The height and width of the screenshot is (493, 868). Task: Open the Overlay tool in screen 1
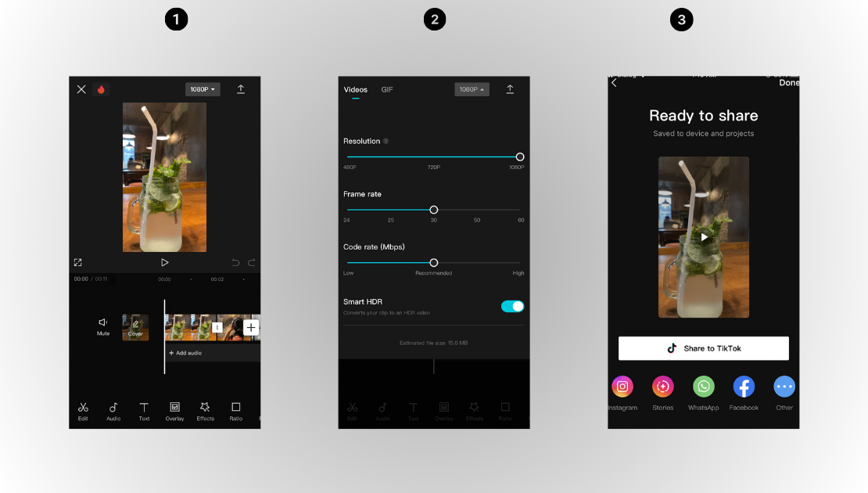174,412
